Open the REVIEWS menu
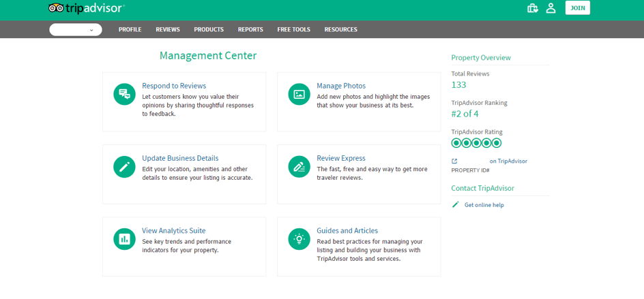 coord(168,29)
